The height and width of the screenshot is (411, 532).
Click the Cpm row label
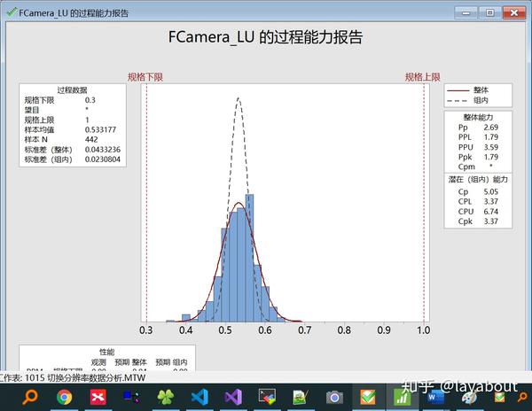466,167
